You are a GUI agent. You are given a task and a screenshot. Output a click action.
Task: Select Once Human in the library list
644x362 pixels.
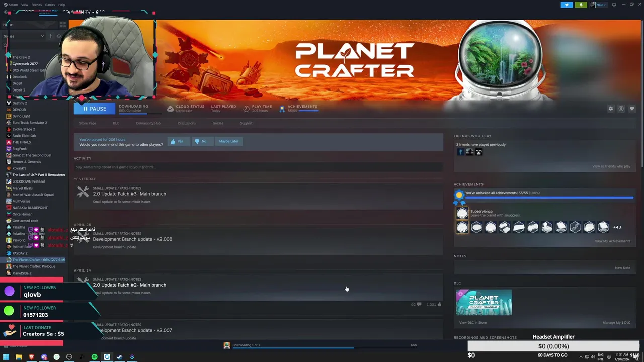(22, 214)
